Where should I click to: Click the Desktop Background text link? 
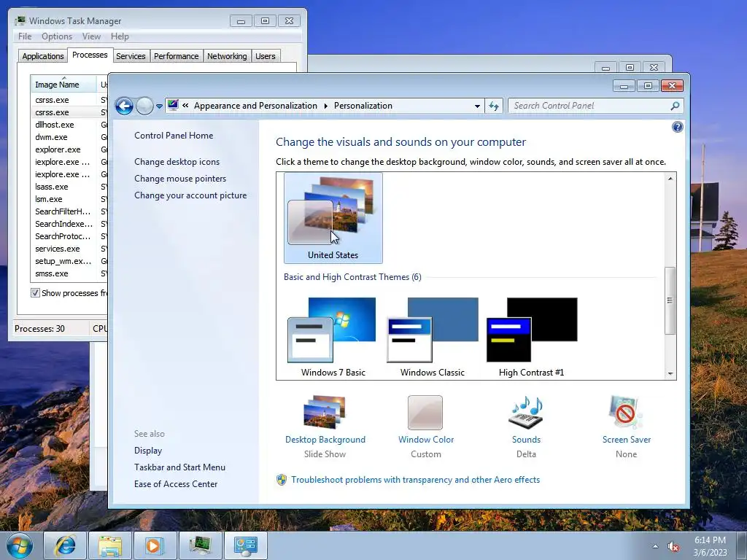click(325, 440)
